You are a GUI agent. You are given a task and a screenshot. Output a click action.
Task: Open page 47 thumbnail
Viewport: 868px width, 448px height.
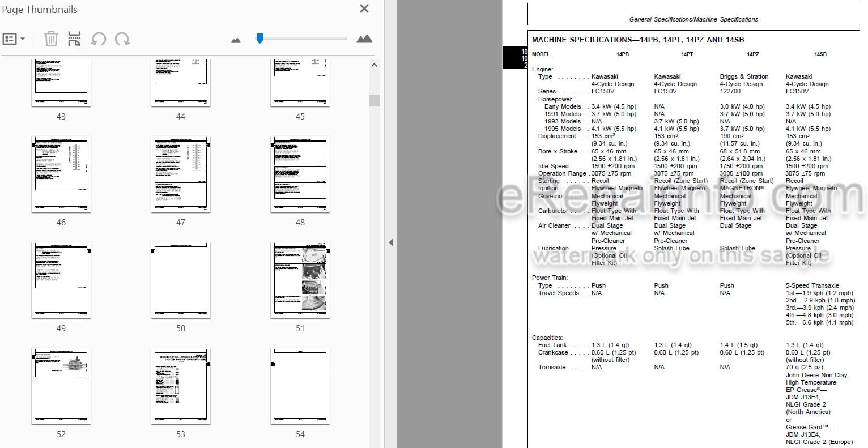coord(181,174)
